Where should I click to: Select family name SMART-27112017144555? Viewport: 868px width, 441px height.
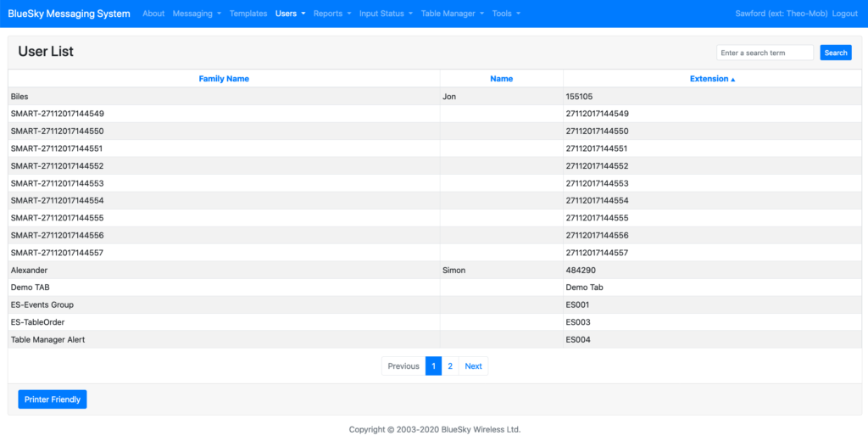57,218
